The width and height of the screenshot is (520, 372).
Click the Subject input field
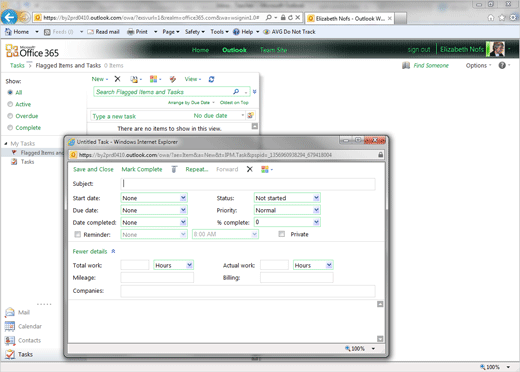click(248, 184)
